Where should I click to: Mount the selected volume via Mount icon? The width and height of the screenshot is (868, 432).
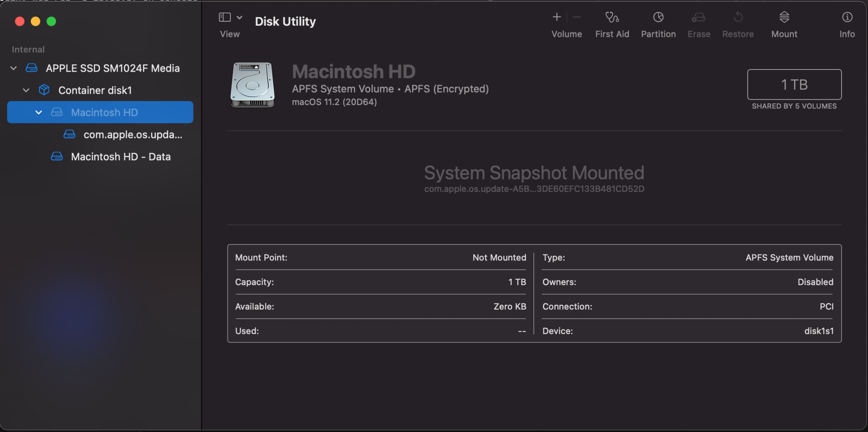point(784,17)
